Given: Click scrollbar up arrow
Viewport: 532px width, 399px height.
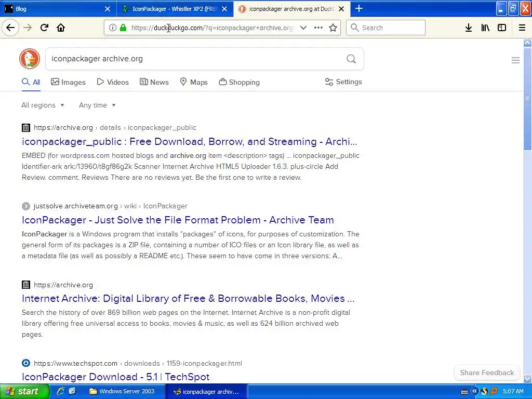Looking at the screenshot, I should 527,43.
